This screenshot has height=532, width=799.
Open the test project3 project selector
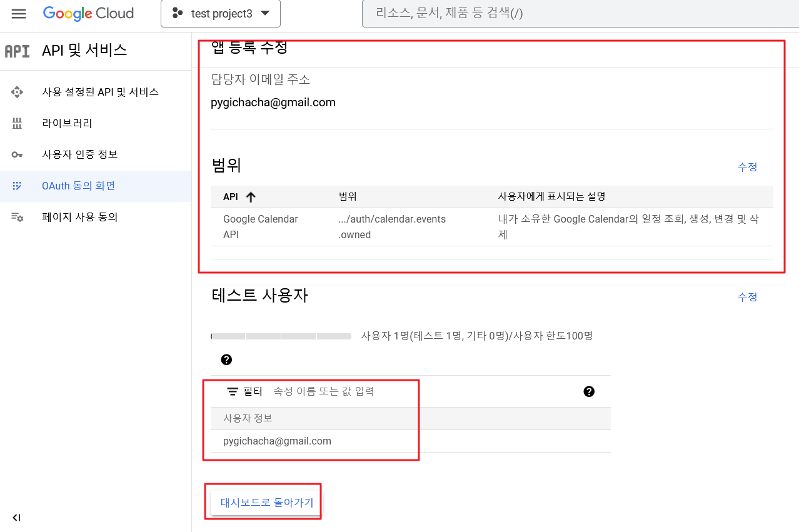pyautogui.click(x=221, y=14)
